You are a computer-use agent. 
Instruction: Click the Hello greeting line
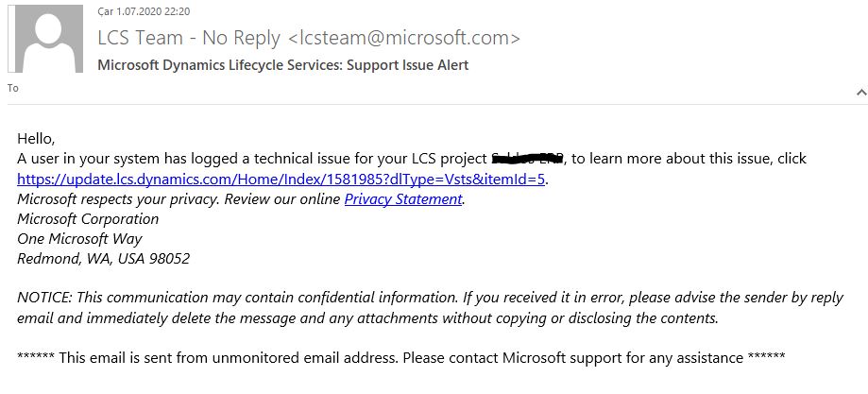coord(36,138)
